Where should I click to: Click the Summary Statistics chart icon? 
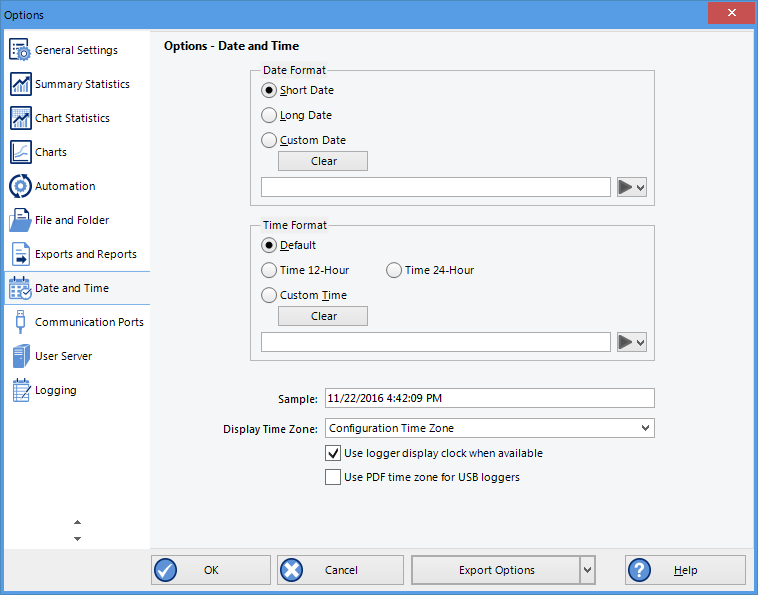[20, 85]
